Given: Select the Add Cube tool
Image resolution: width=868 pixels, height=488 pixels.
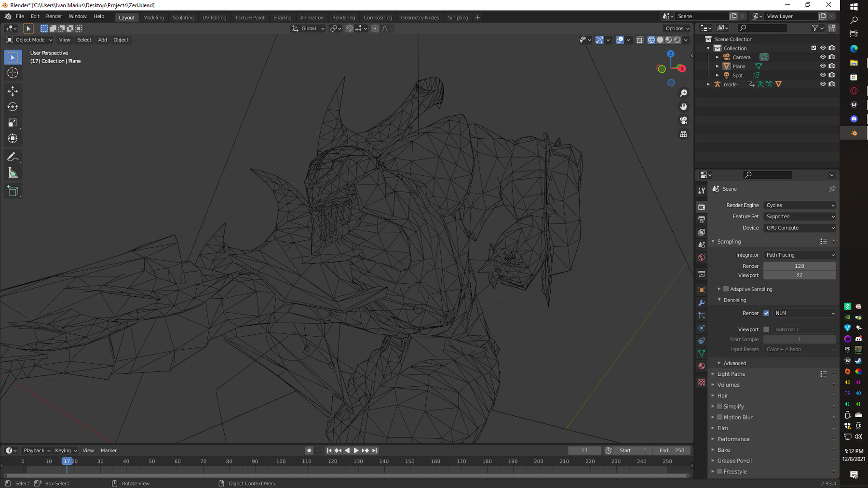Looking at the screenshot, I should tap(13, 190).
